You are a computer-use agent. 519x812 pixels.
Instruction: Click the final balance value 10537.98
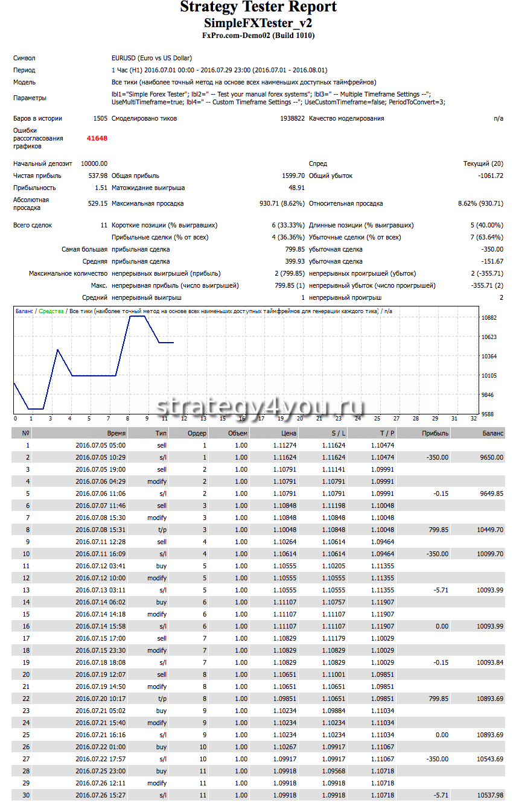[488, 795]
